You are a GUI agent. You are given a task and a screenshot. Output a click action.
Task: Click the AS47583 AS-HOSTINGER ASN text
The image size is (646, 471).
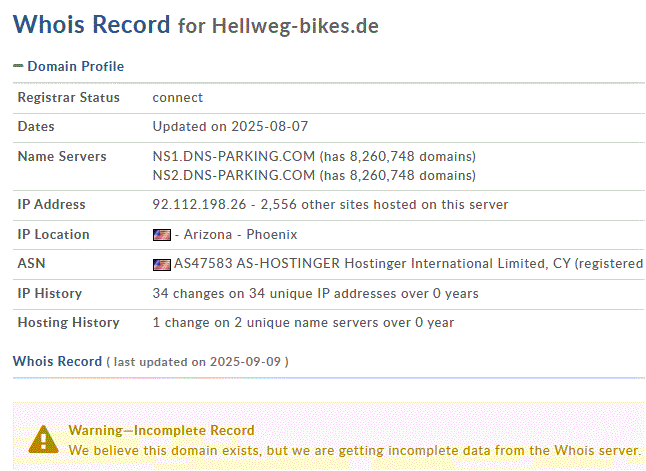click(408, 265)
